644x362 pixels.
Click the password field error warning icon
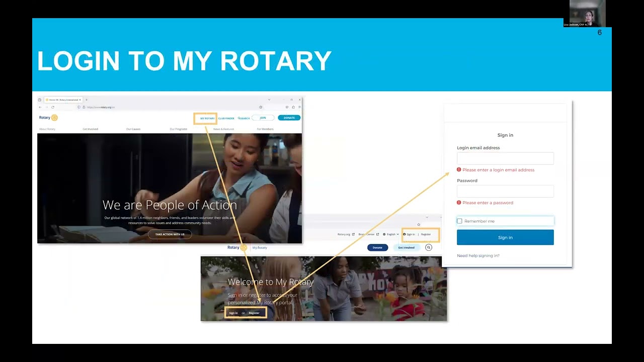tap(459, 203)
